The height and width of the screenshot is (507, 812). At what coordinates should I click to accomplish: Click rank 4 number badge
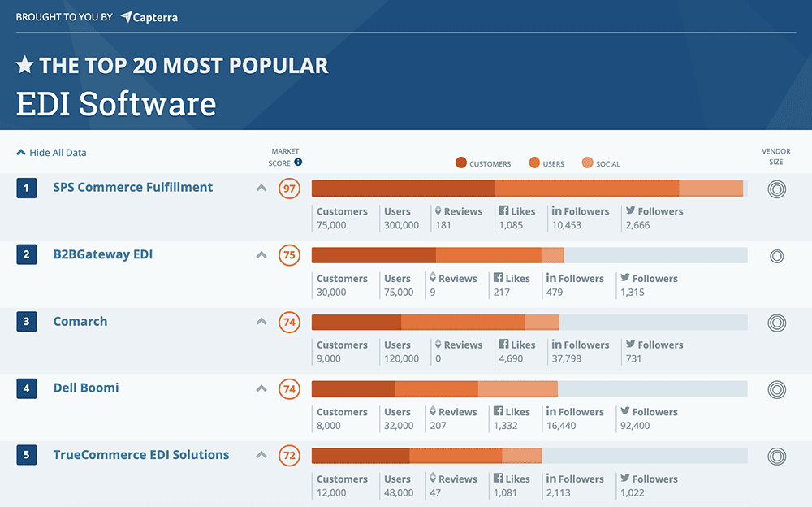coord(27,388)
